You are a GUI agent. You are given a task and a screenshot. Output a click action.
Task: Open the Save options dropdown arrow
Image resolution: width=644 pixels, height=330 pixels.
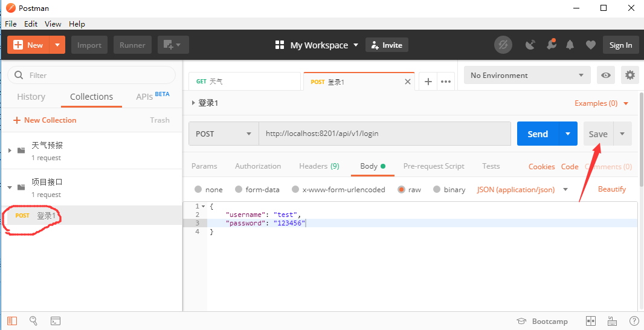[x=623, y=134]
